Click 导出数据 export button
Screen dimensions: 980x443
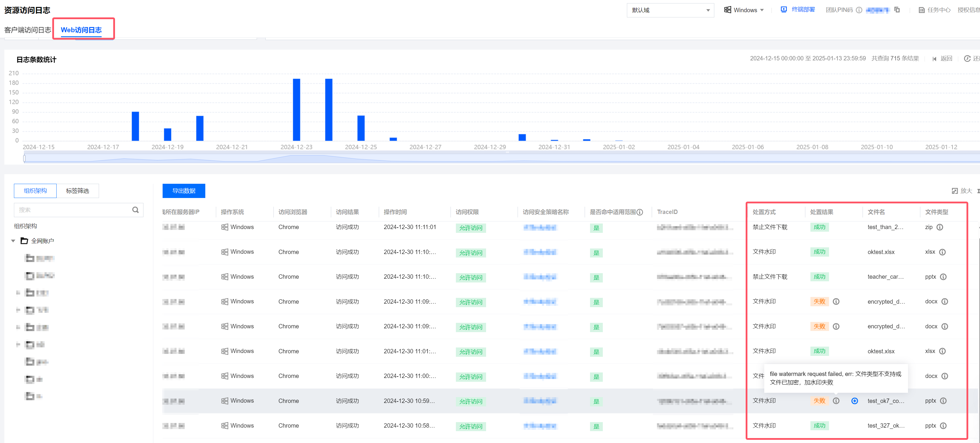[x=184, y=190]
